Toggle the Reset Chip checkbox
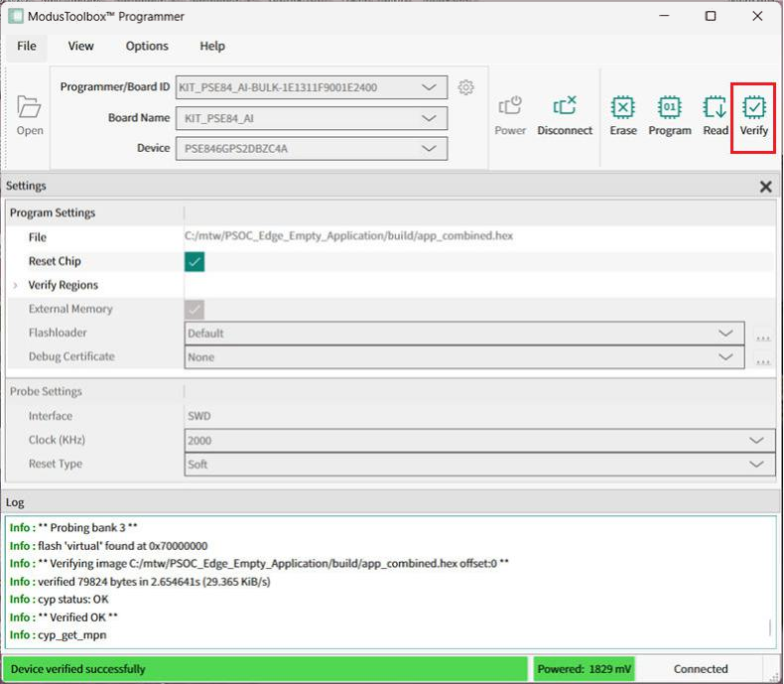This screenshot has width=784, height=684. (194, 261)
